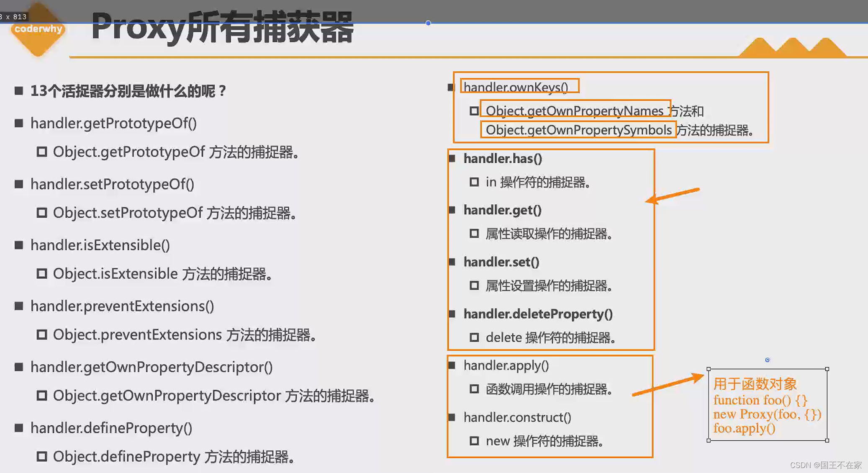The height and width of the screenshot is (473, 868).
Task: Select the handler.construct() entry
Action: click(517, 417)
